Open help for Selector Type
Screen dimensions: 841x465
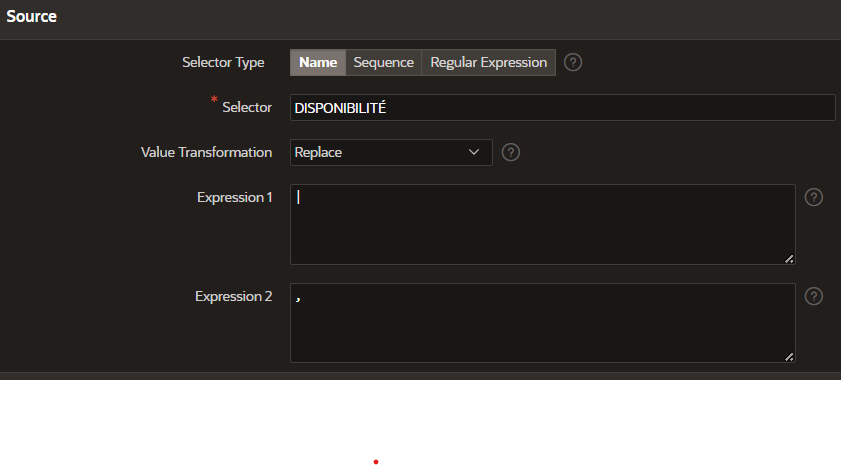point(573,62)
